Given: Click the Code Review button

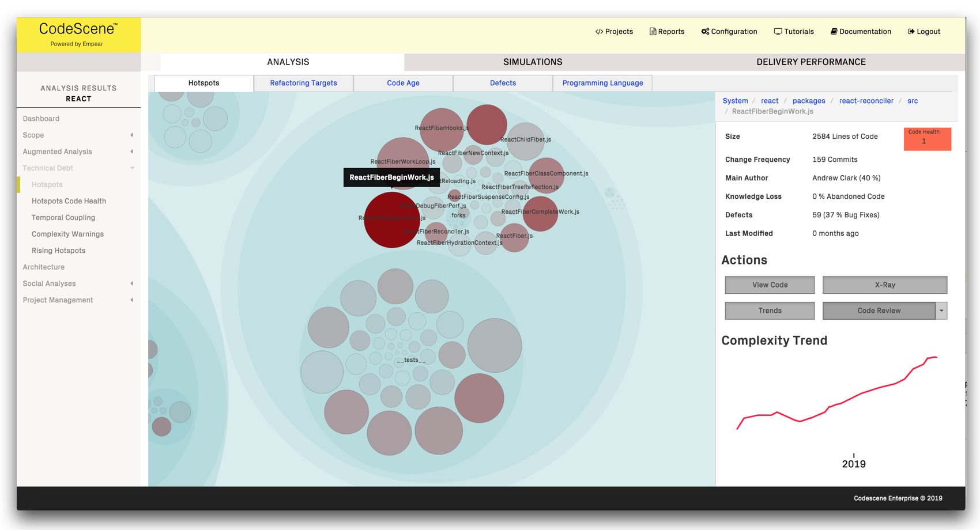Looking at the screenshot, I should pyautogui.click(x=879, y=311).
